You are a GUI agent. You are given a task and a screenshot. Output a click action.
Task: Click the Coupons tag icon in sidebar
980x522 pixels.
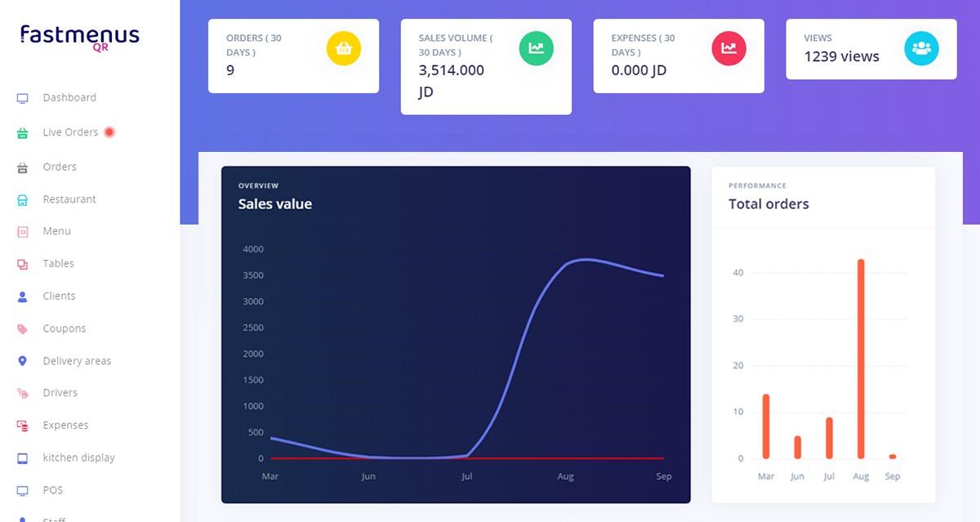pyautogui.click(x=23, y=328)
